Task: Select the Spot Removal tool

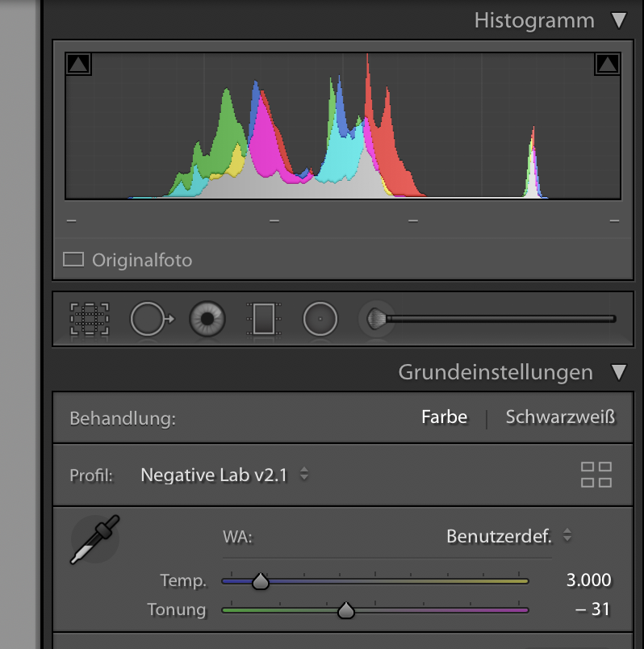Action: click(x=152, y=319)
